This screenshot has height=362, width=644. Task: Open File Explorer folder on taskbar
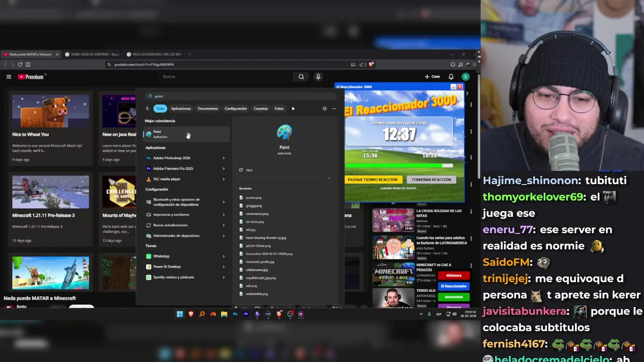[x=224, y=314]
